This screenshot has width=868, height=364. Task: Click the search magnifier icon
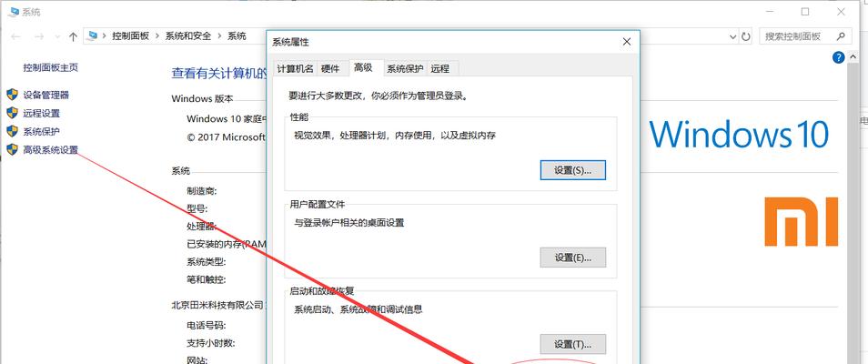[842, 36]
